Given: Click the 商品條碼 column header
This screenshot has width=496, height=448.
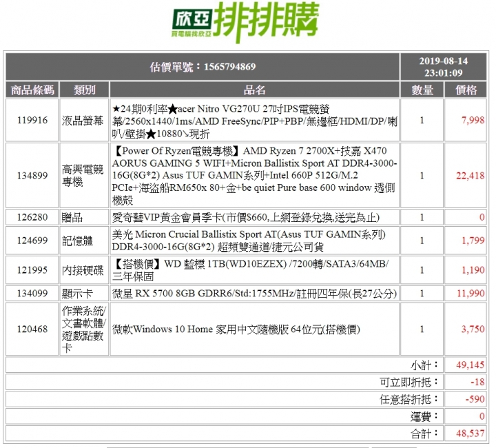Looking at the screenshot, I should 32,90.
